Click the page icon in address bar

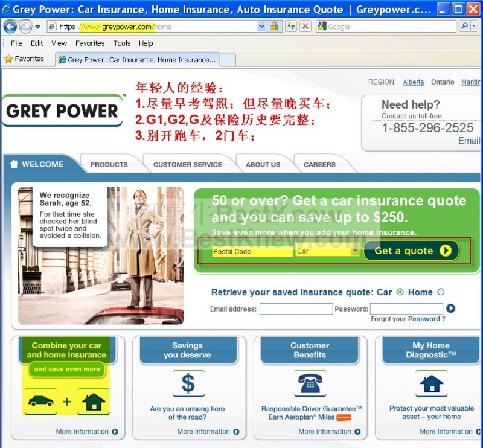pyautogui.click(x=53, y=27)
